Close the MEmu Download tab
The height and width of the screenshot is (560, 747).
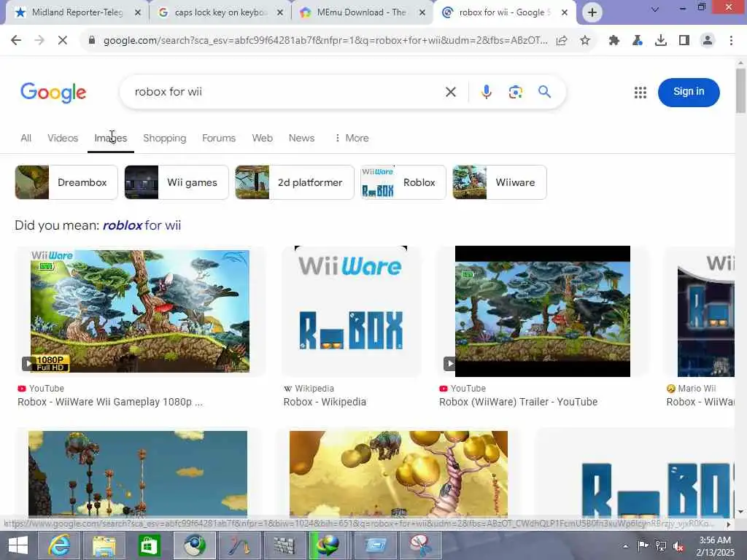[x=422, y=13]
